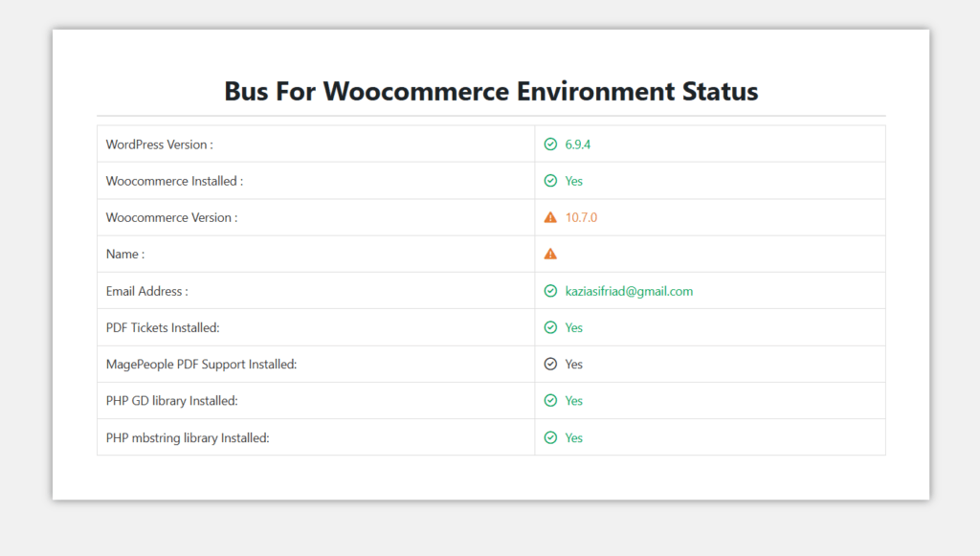Click the check icon in PDF Tickets Installed row
The width and height of the screenshot is (980, 556).
(550, 327)
